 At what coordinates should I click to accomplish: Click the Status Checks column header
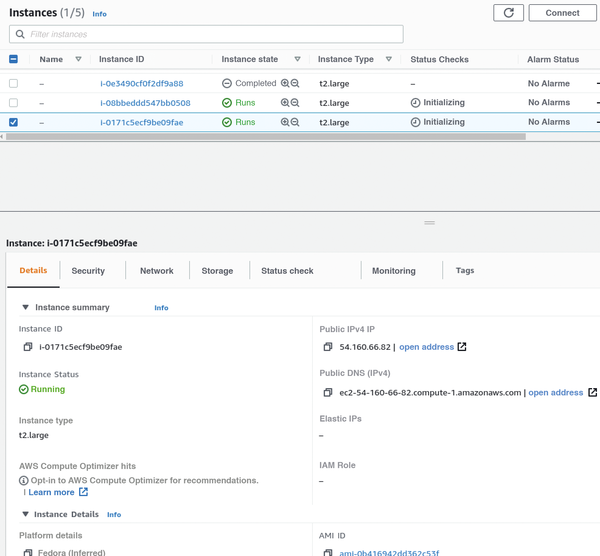439,59
